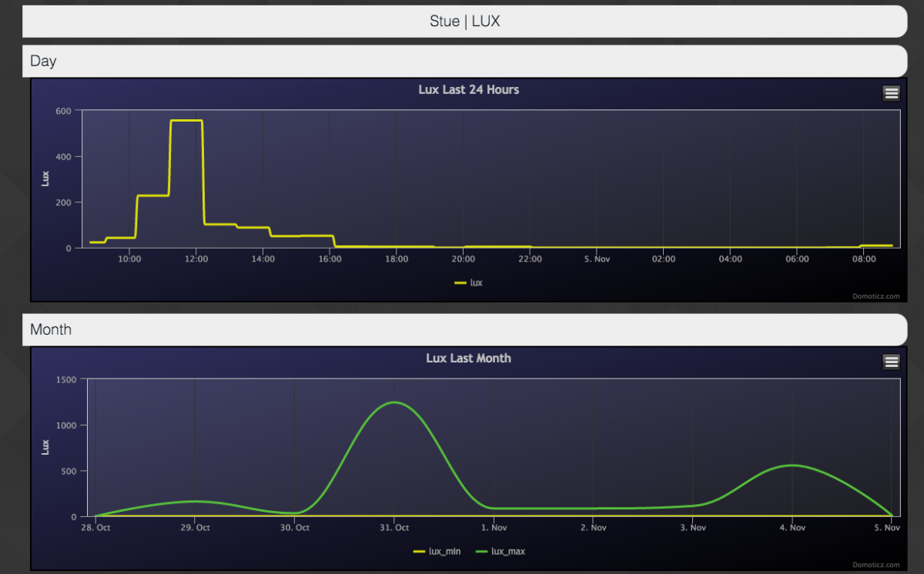924x574 pixels.
Task: Click the 12:00 x-axis label
Action: (196, 260)
